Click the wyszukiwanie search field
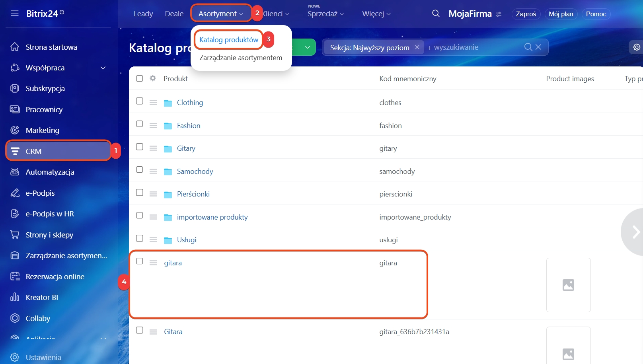The height and width of the screenshot is (364, 643). pos(473,47)
